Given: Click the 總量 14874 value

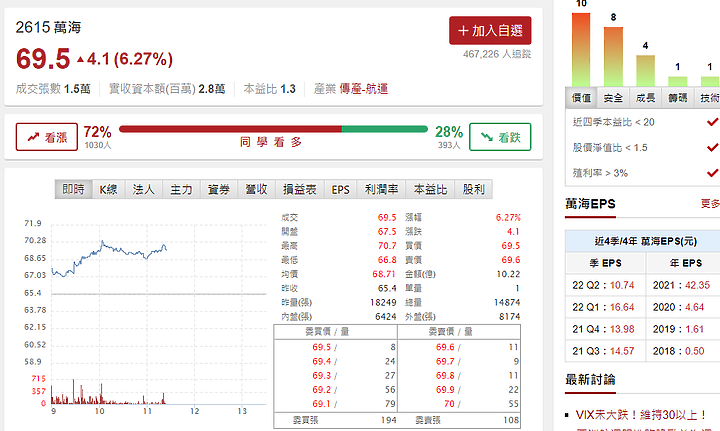Looking at the screenshot, I should pos(507,302).
